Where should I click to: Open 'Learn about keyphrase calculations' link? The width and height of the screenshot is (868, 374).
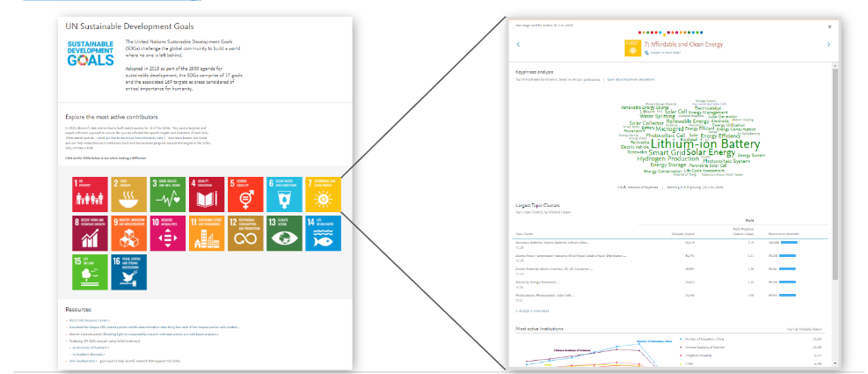tap(631, 80)
